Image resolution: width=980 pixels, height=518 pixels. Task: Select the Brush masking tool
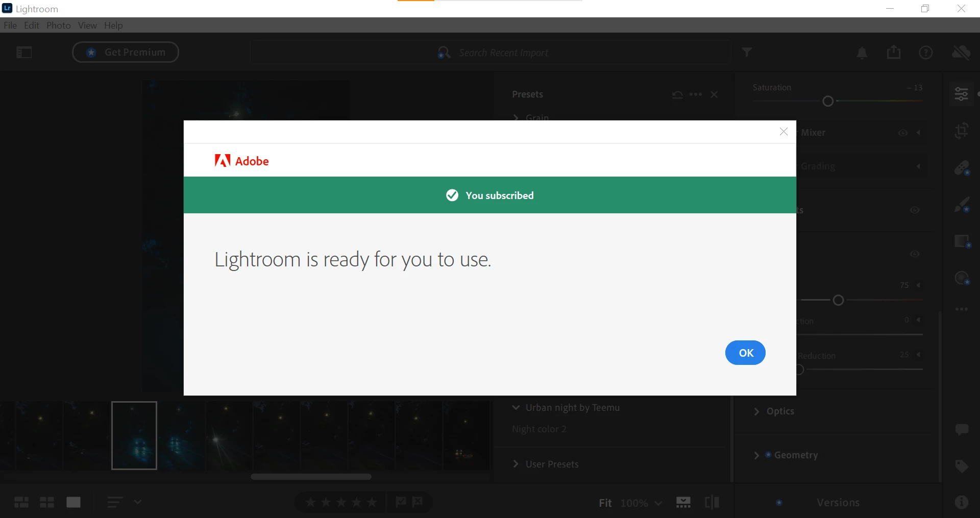coord(962,204)
